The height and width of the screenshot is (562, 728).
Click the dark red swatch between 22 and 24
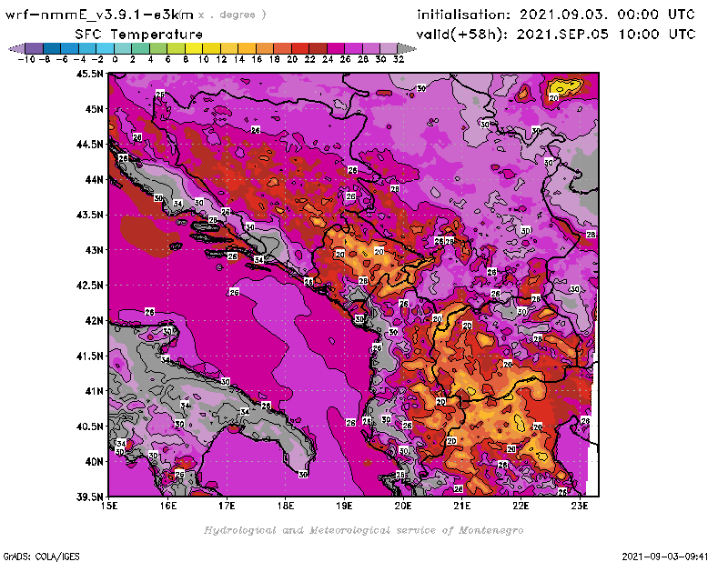318,48
